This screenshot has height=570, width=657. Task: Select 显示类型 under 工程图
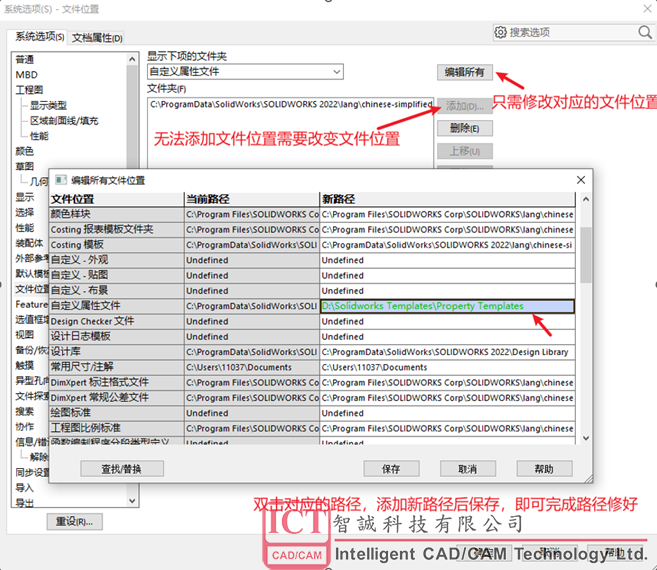click(x=48, y=105)
